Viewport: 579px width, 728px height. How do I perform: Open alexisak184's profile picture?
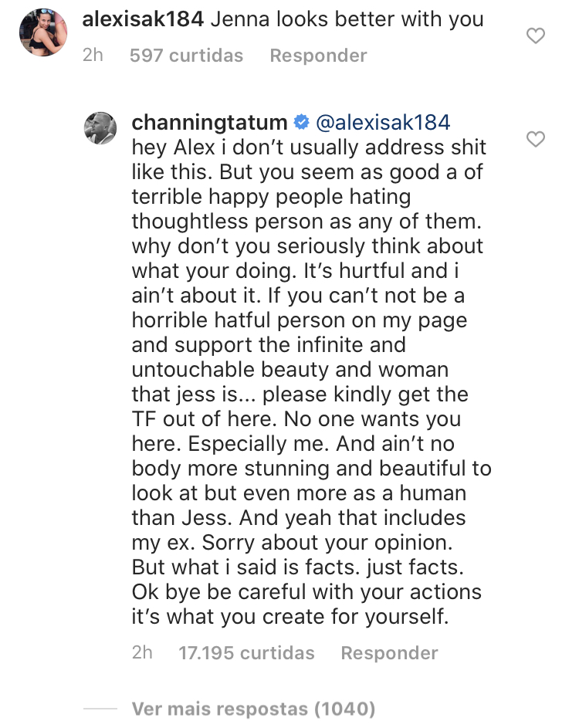43,32
